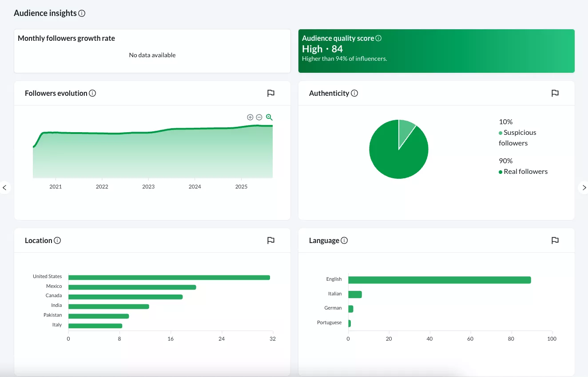This screenshot has width=588, height=377.
Task: Click the 90% real followers value
Action: (x=506, y=161)
